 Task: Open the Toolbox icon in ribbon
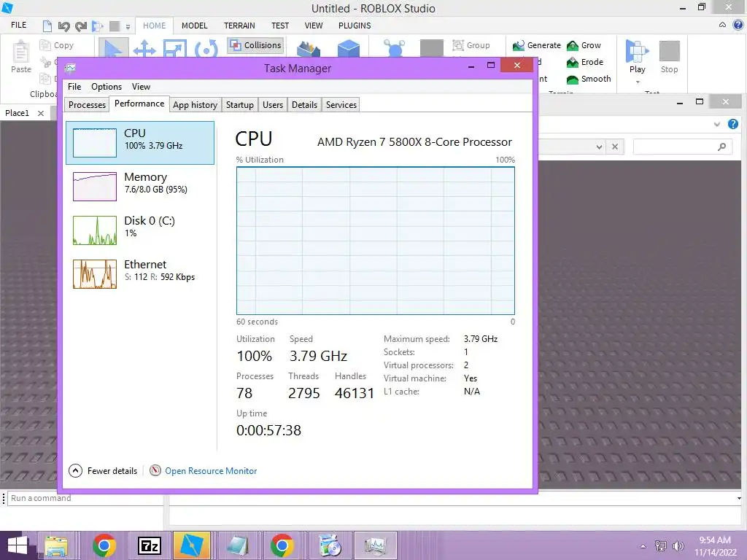[x=309, y=49]
